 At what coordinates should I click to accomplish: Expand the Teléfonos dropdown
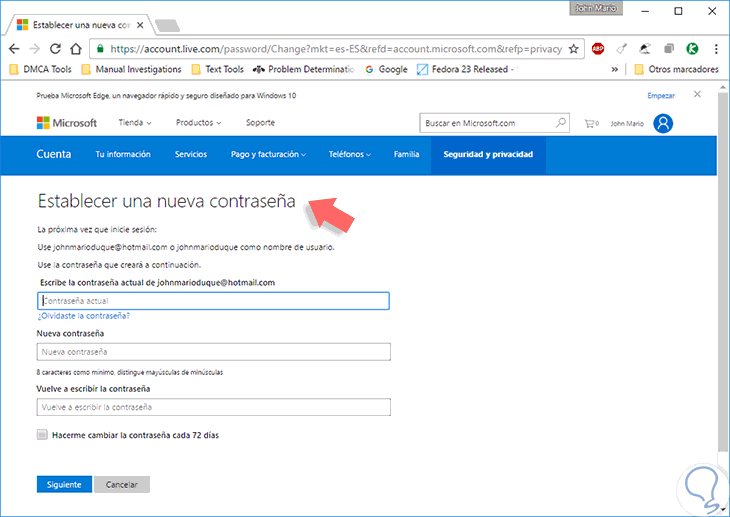pos(350,154)
